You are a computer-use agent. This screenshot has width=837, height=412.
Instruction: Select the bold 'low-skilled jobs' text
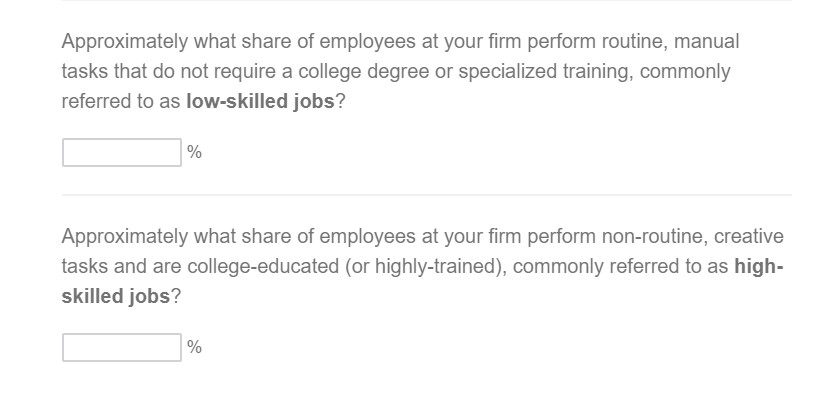tap(260, 101)
